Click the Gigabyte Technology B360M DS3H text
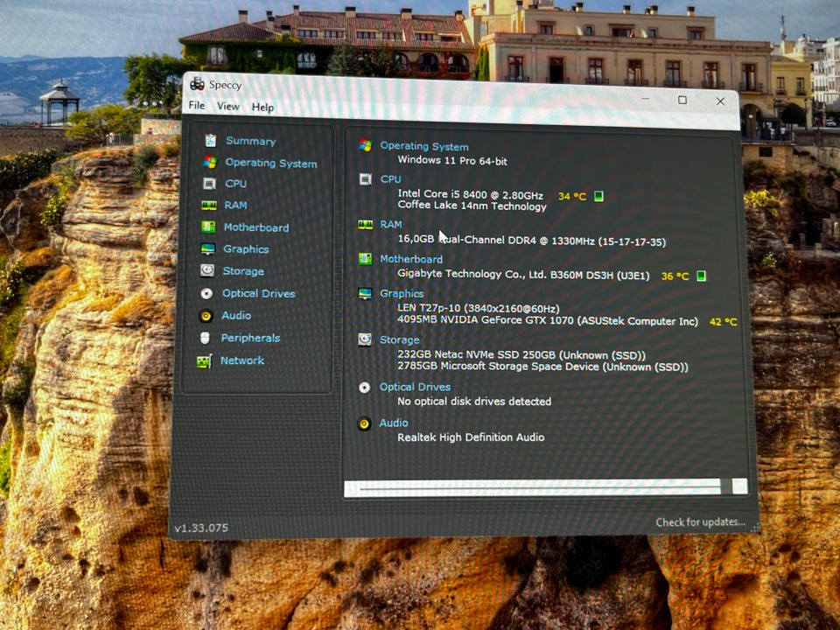The image size is (840, 630). pos(523,274)
